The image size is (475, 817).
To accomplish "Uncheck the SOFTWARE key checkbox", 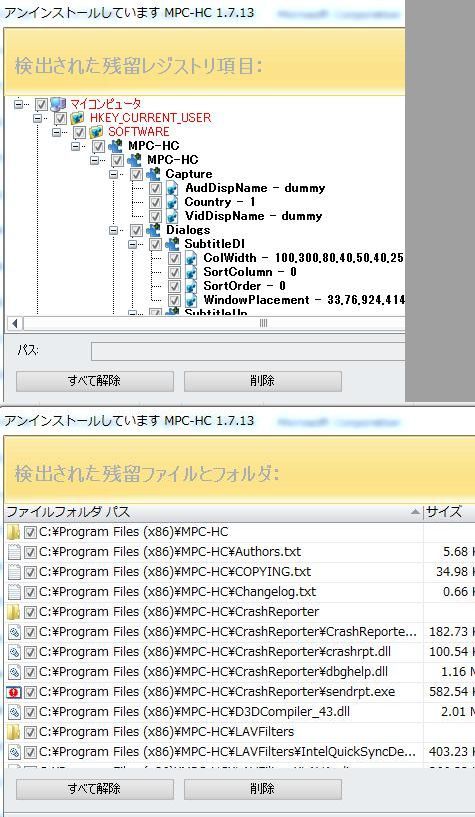I will pos(80,132).
